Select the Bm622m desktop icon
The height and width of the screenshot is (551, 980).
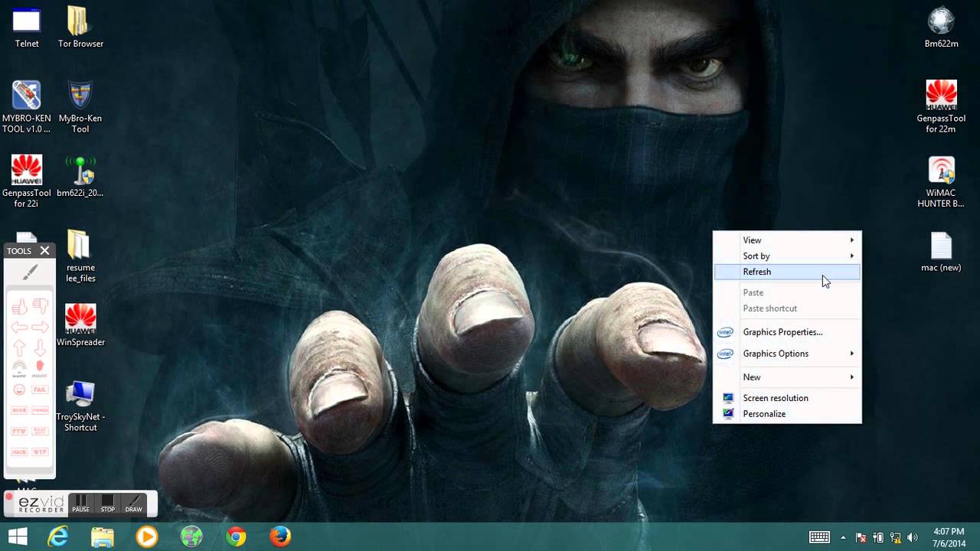[x=941, y=28]
